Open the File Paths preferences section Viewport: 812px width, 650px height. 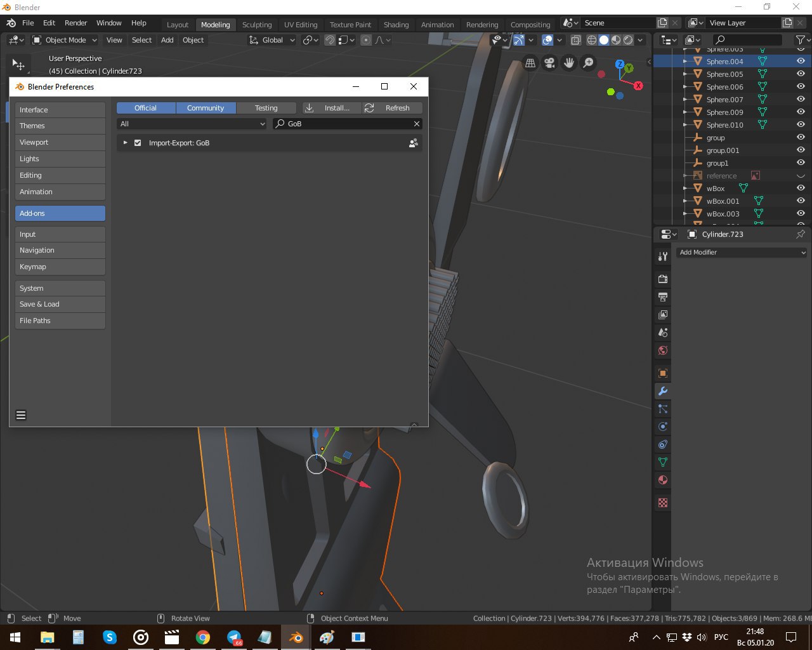[60, 321]
